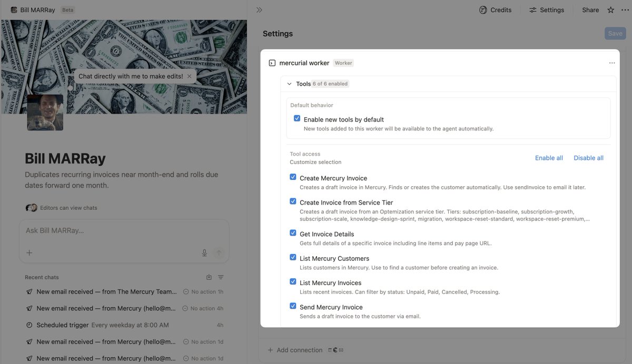Click the Scheduled trigger clock icon

point(29,325)
